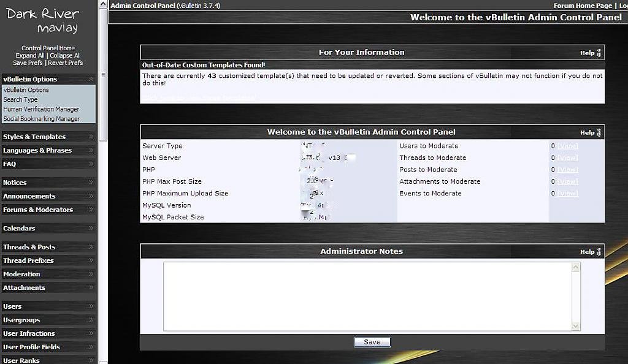Click Expand All in sidebar

30,56
